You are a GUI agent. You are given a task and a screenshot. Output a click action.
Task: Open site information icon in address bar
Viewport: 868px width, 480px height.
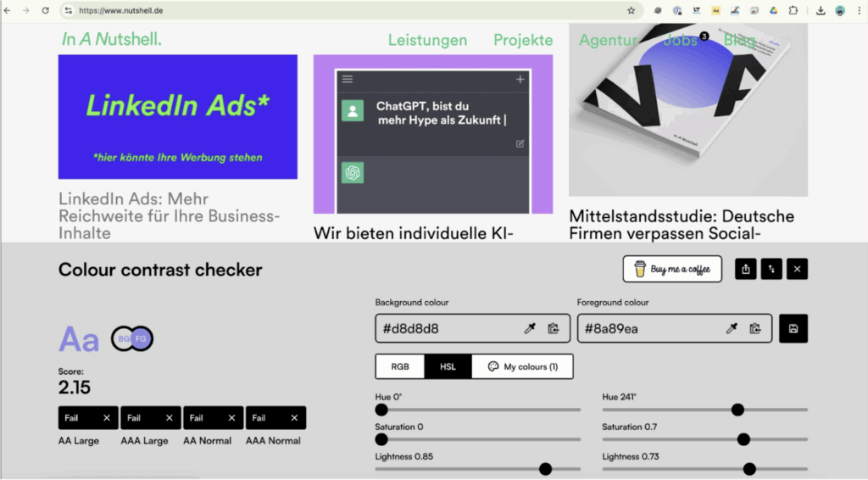[68, 10]
